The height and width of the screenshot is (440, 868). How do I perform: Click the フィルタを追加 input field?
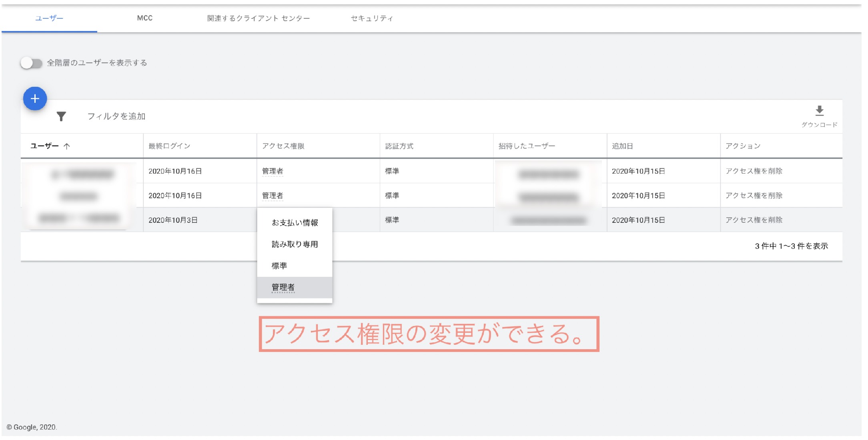tap(116, 116)
